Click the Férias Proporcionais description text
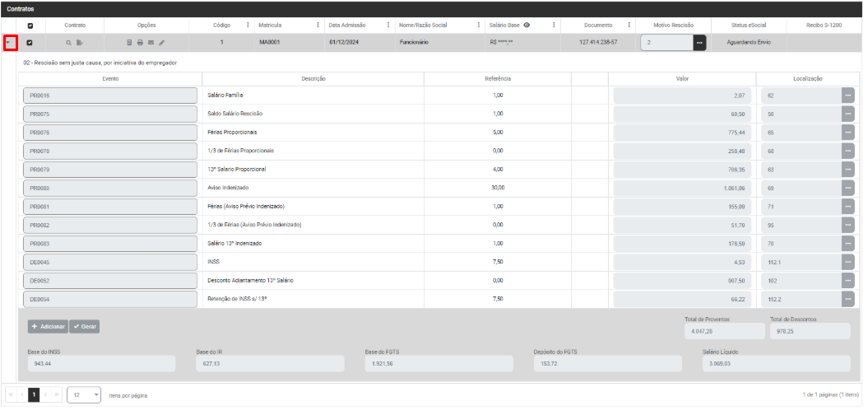868x415 pixels. pos(232,133)
